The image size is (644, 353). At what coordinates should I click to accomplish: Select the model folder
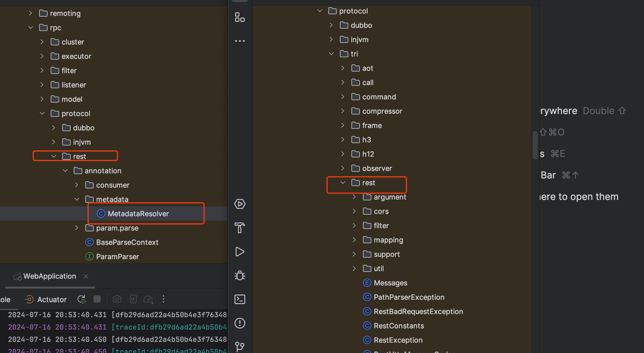point(72,99)
